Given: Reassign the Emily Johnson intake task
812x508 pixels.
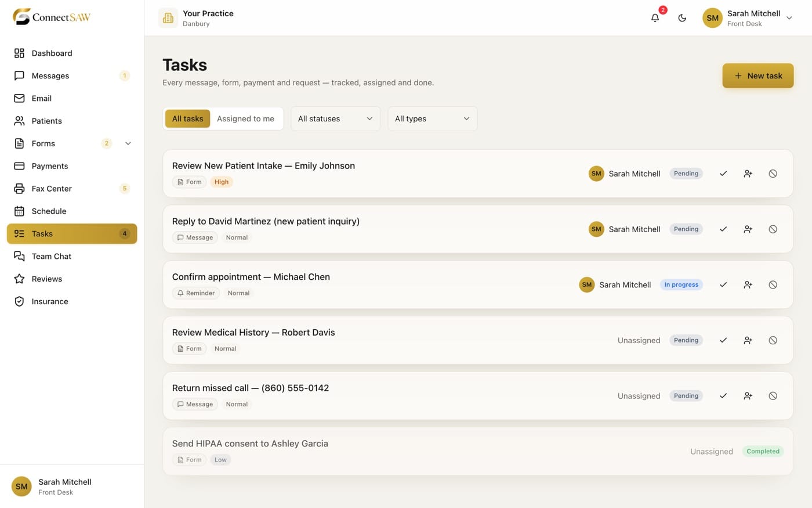Looking at the screenshot, I should click(748, 174).
